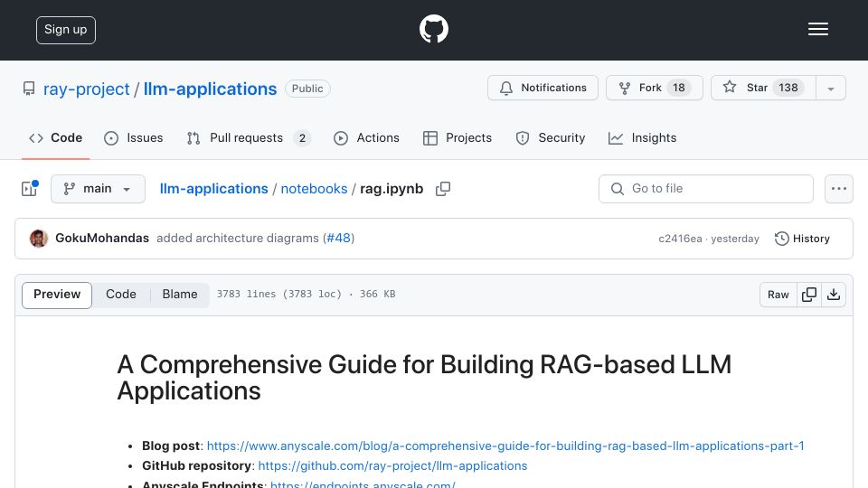This screenshot has width=868, height=488.
Task: Go to llm-applications breadcrumb root
Action: (x=213, y=189)
